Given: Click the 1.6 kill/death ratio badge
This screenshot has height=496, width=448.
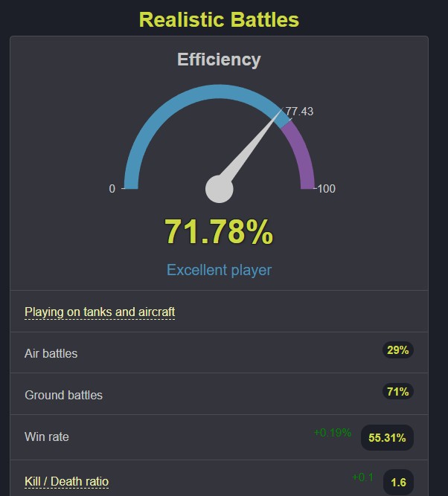Looking at the screenshot, I should pyautogui.click(x=398, y=483).
